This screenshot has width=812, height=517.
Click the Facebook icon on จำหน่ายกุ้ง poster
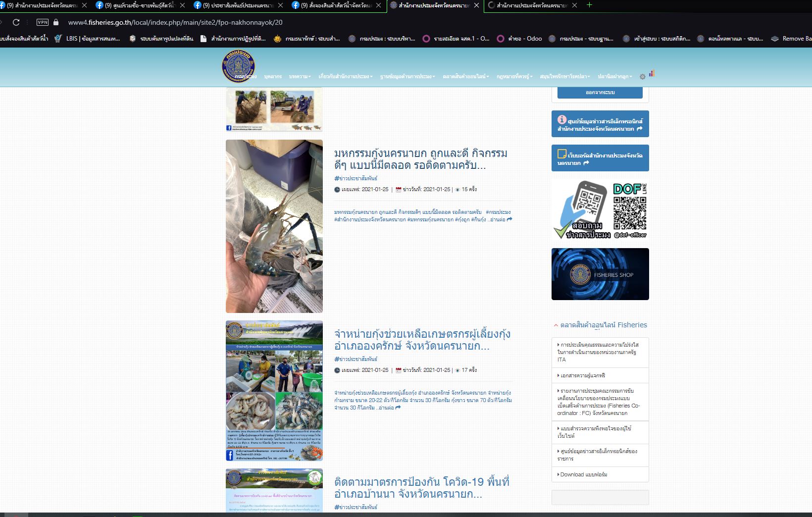(x=230, y=455)
